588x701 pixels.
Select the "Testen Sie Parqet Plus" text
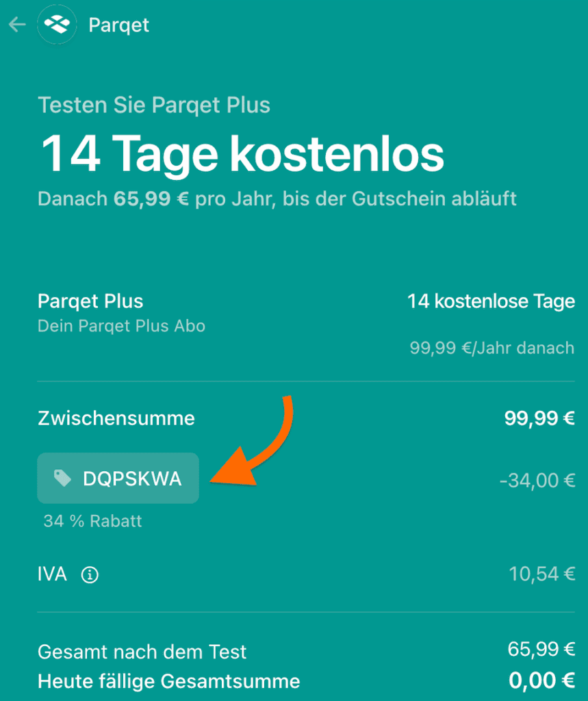(x=154, y=105)
